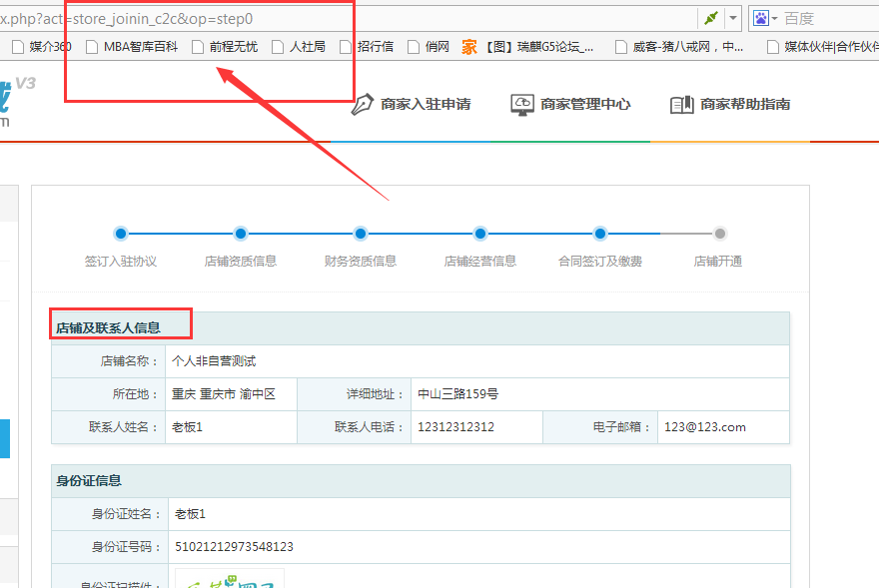Click location value 重庆 重庆市 渝中区
The width and height of the screenshot is (879, 588).
pyautogui.click(x=224, y=394)
